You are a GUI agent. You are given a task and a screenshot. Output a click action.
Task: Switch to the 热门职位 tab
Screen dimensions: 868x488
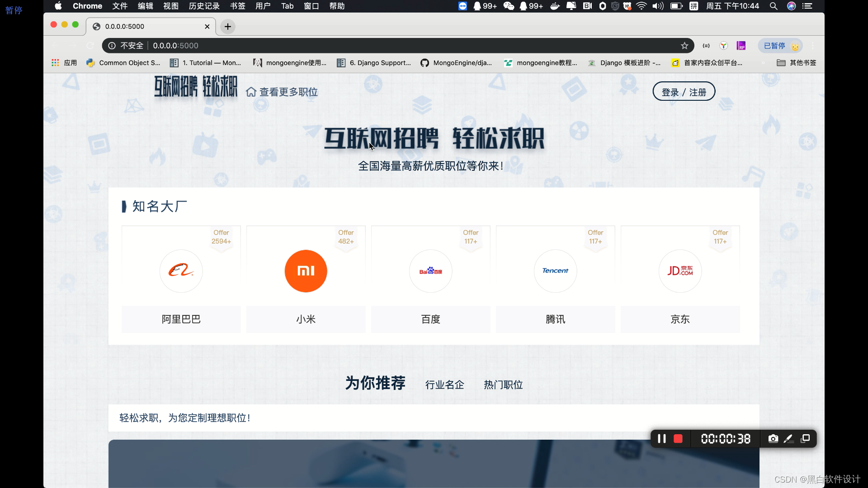pyautogui.click(x=503, y=385)
